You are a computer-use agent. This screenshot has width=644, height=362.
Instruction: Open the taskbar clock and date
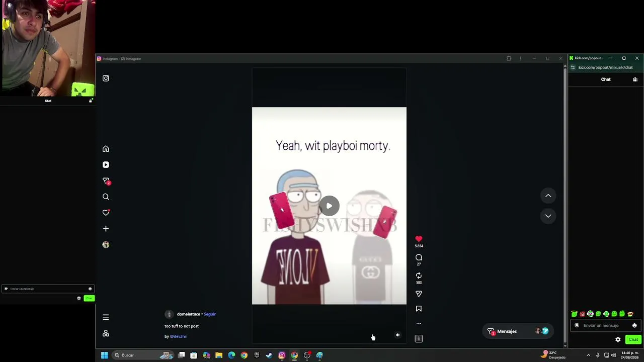[629, 355]
